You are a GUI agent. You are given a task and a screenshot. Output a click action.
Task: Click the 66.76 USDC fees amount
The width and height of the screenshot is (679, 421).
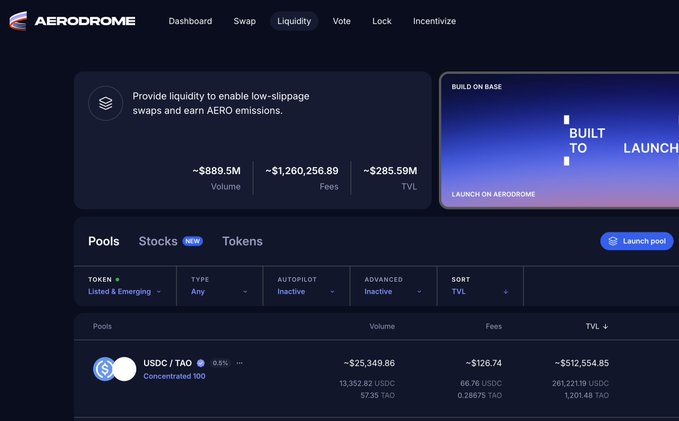pyautogui.click(x=481, y=383)
